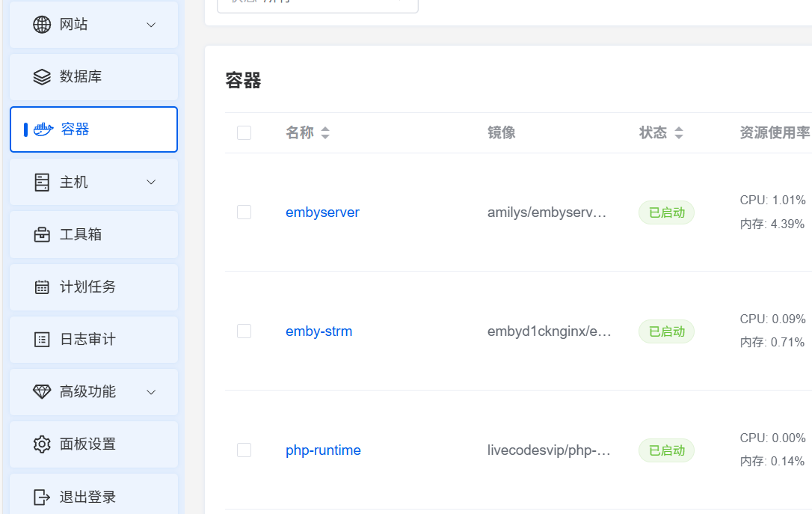812x514 pixels.
Task: Check the select-all checkbox in the table header
Action: click(x=244, y=132)
